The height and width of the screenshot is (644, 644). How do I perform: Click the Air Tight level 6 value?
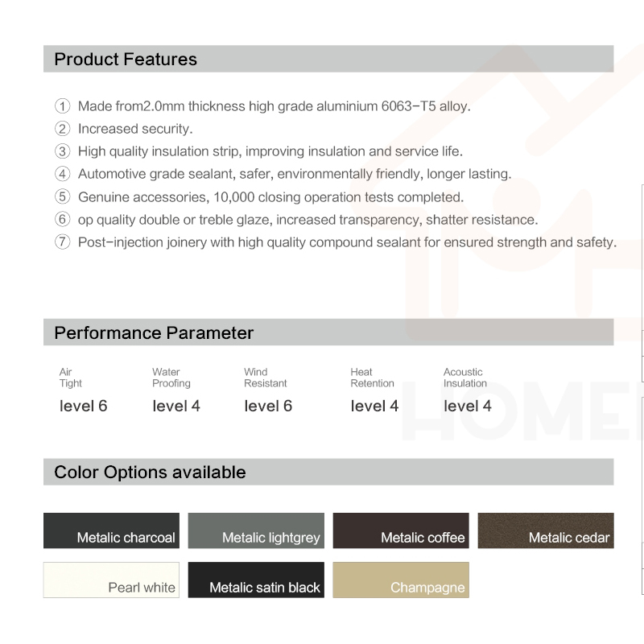[83, 406]
